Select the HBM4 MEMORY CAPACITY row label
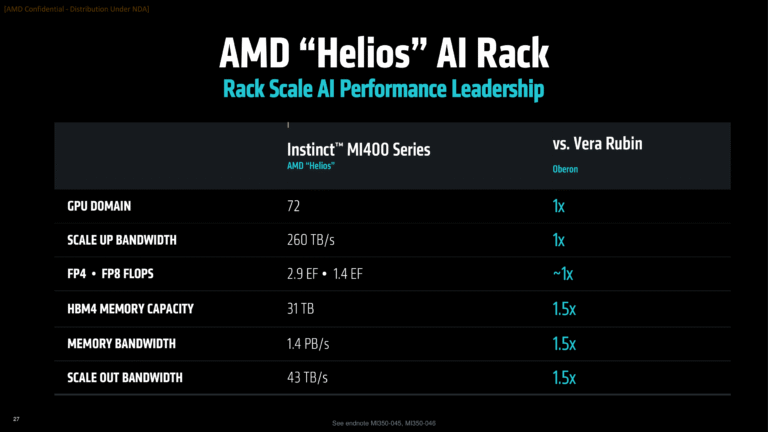This screenshot has height=432, width=768. coord(129,308)
